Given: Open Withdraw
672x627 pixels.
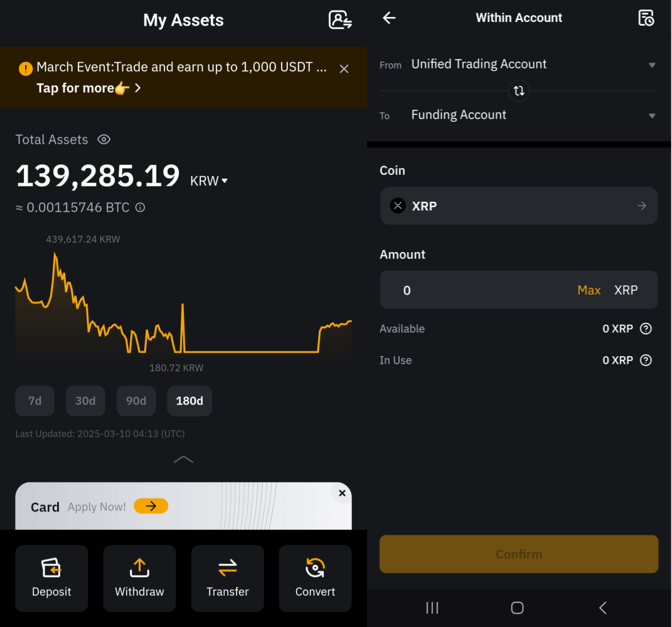Looking at the screenshot, I should 139,578.
